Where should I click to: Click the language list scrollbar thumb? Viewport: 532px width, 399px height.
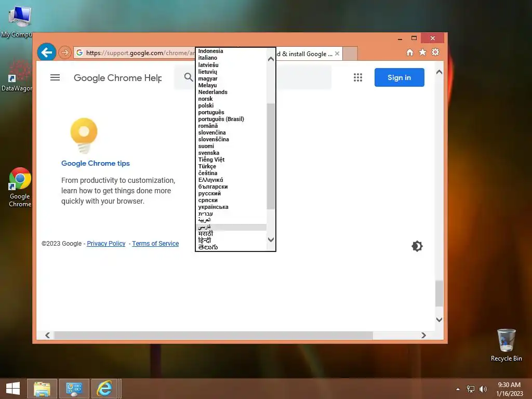coord(271,156)
